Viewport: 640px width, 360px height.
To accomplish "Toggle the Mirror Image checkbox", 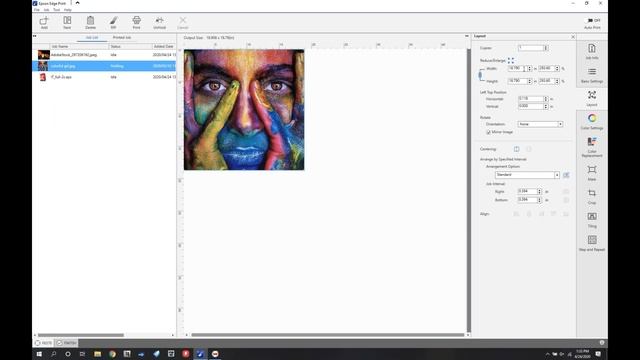I will [488, 132].
